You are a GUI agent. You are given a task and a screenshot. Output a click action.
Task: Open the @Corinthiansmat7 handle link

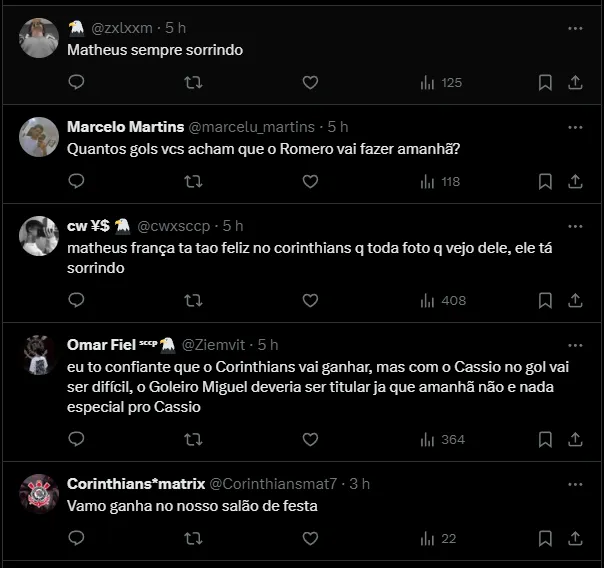pos(273,483)
